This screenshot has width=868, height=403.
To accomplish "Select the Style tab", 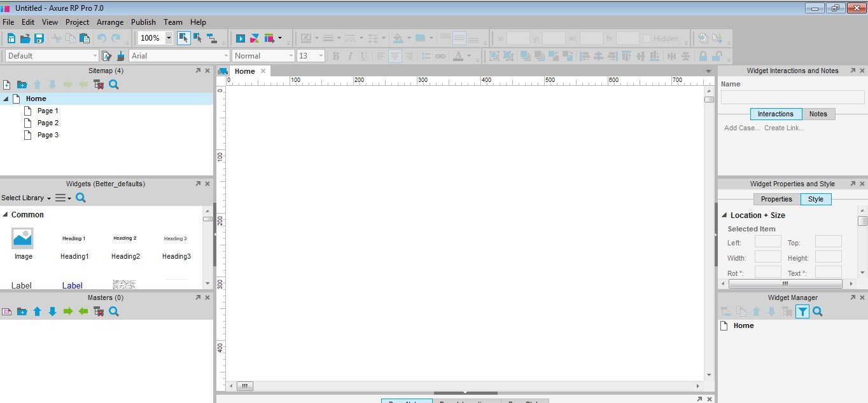I will point(816,199).
